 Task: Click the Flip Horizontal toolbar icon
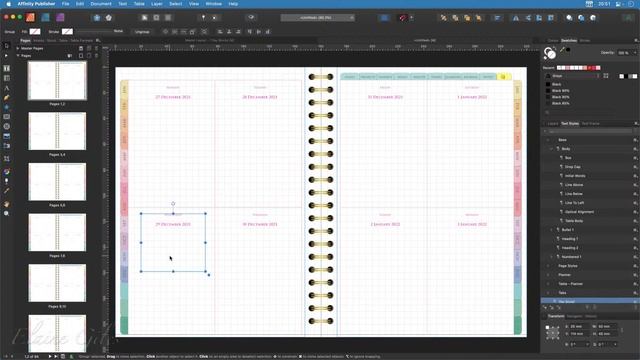tap(516, 18)
